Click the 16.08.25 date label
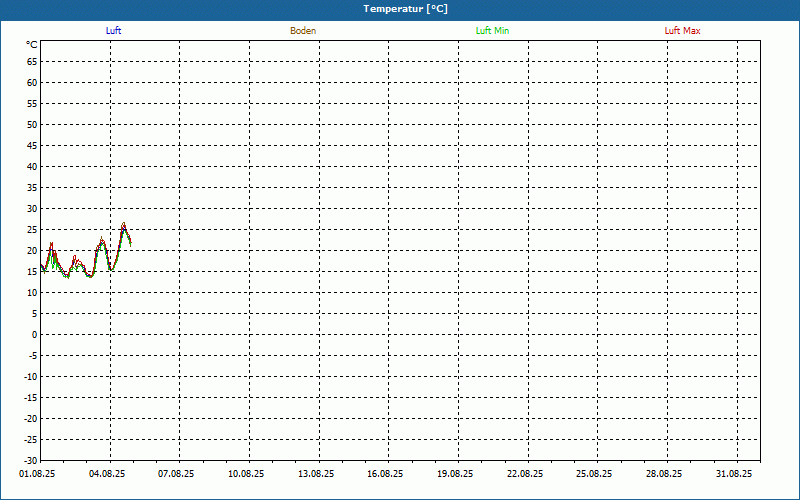Image resolution: width=800 pixels, height=500 pixels. (385, 474)
